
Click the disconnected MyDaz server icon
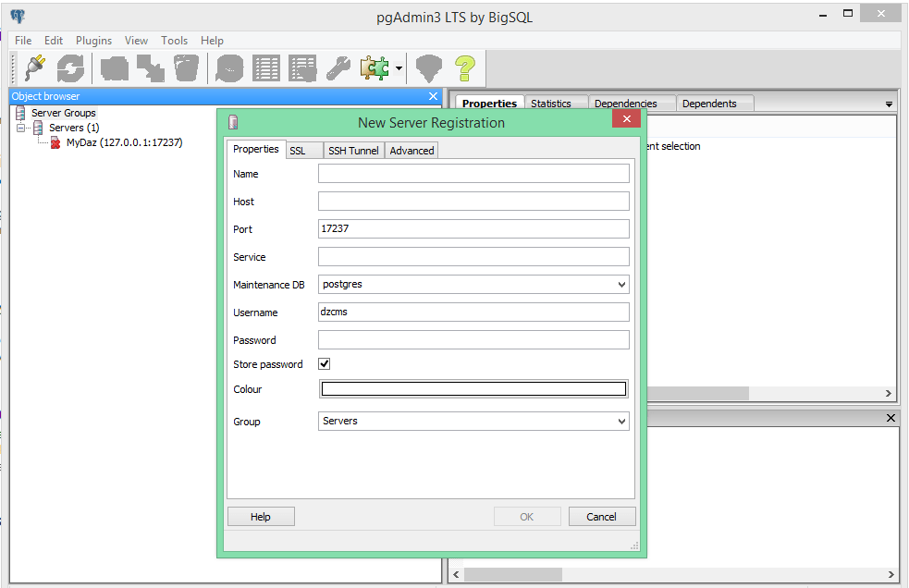55,142
